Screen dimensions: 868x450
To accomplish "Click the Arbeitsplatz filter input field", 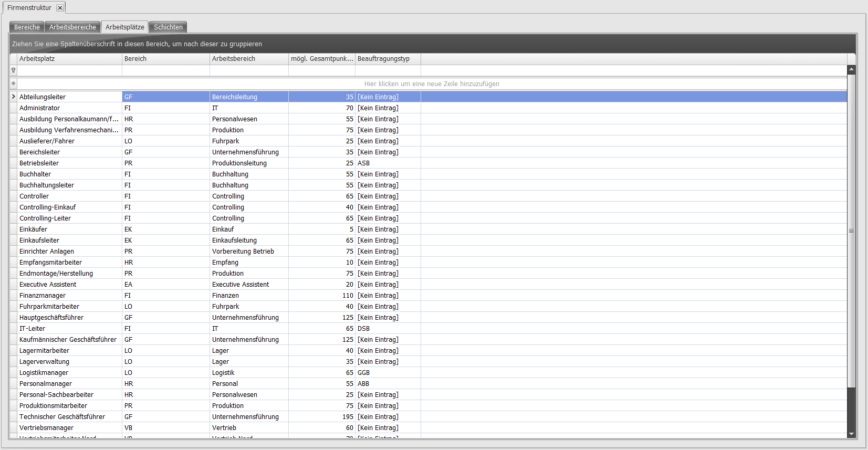I will coord(69,70).
